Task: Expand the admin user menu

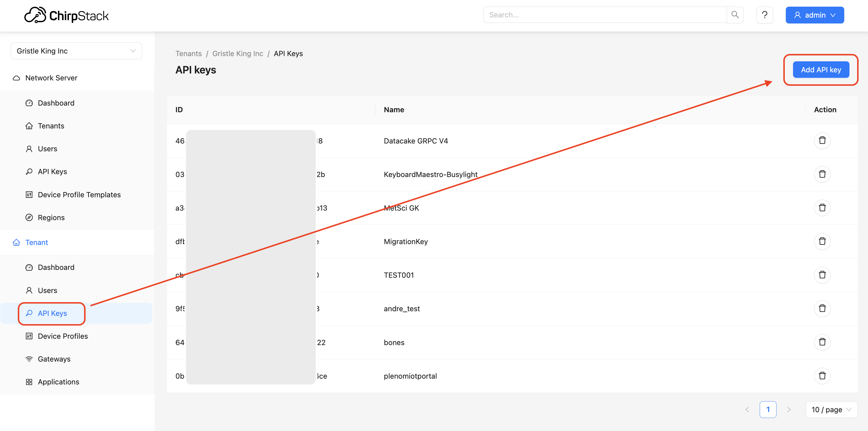Action: click(814, 15)
